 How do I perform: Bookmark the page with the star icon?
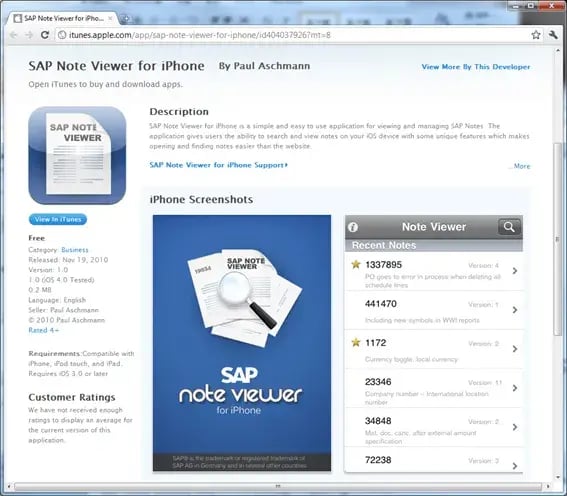(536, 35)
